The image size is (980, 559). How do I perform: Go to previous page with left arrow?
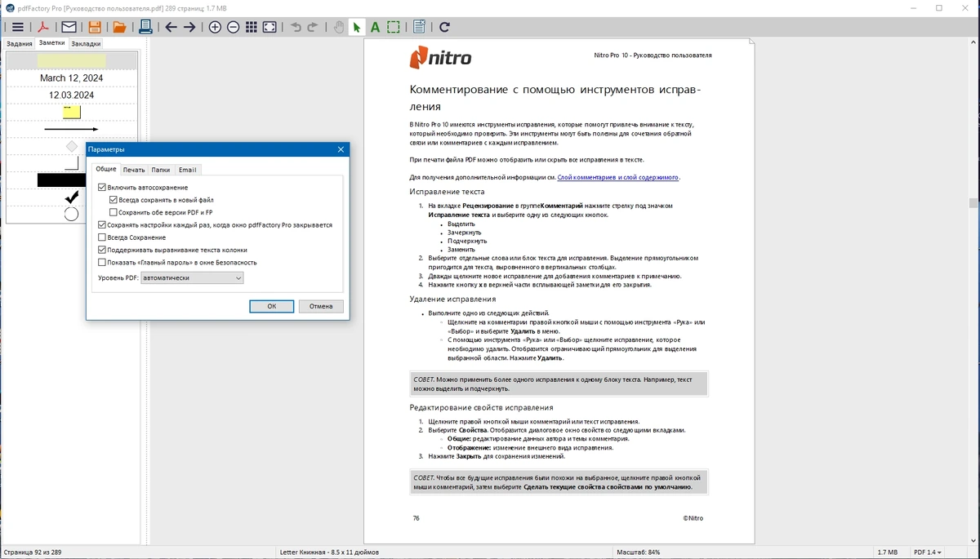coord(171,27)
